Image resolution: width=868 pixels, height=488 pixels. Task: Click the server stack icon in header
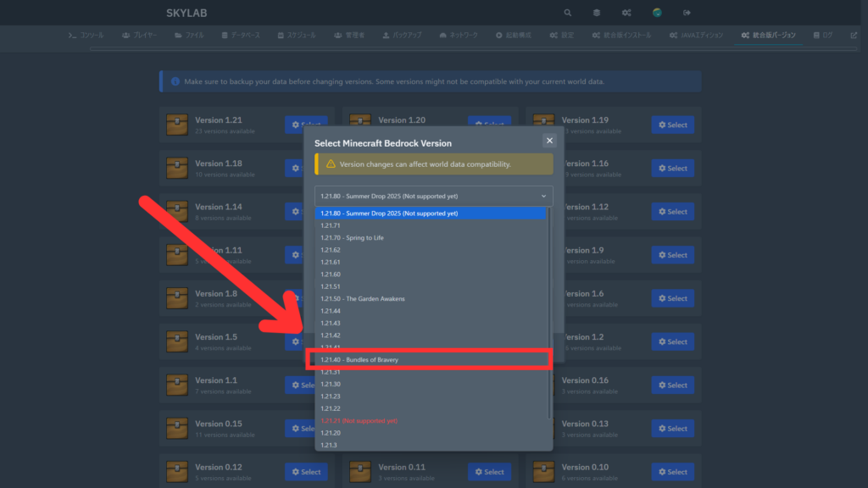[x=597, y=13]
